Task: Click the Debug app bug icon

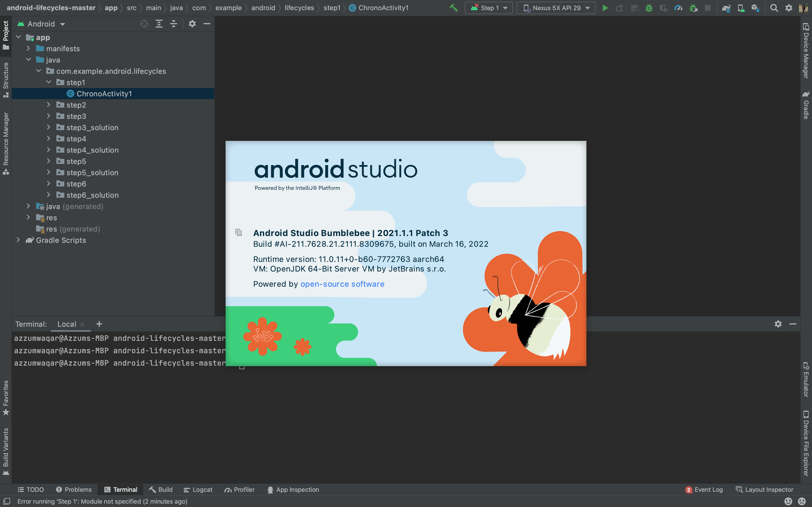Action: click(648, 8)
